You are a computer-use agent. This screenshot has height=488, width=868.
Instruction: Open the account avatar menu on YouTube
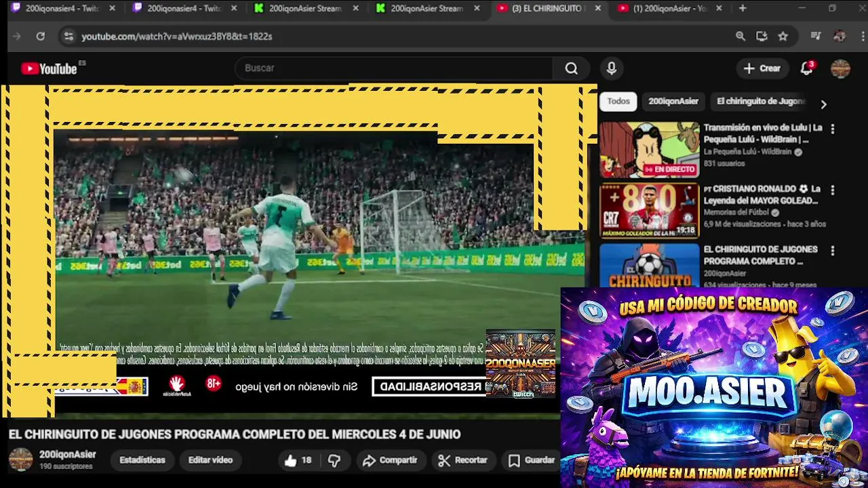point(840,68)
